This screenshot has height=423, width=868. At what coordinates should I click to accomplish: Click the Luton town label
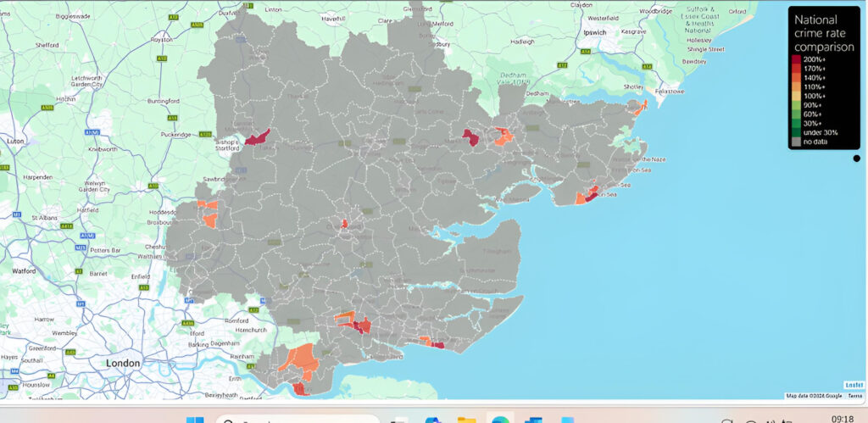(15, 142)
